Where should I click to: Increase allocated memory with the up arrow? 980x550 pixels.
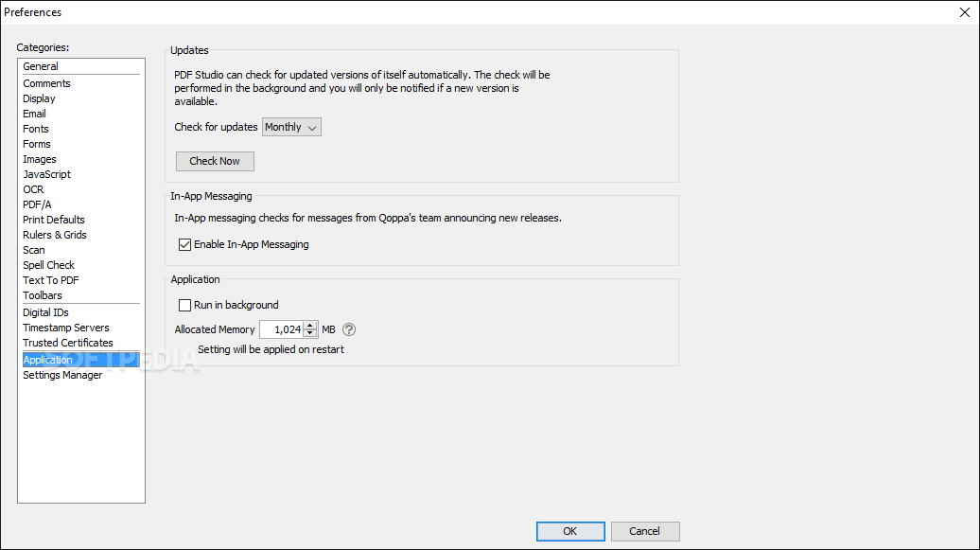click(309, 326)
